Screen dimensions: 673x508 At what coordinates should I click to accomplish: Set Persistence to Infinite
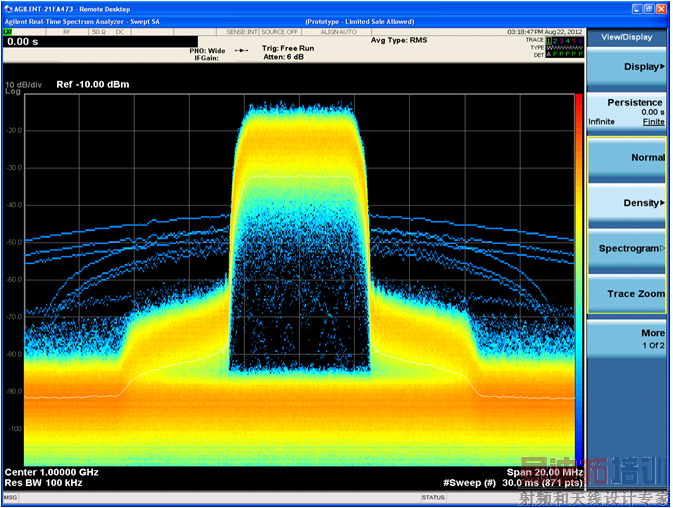point(602,122)
